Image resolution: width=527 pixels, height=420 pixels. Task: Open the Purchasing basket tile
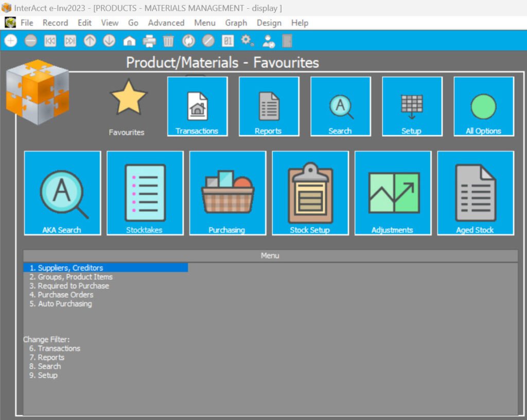(227, 193)
